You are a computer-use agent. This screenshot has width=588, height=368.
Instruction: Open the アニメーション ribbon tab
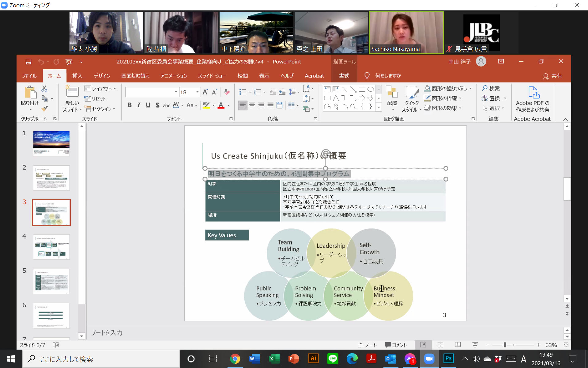[x=174, y=76]
